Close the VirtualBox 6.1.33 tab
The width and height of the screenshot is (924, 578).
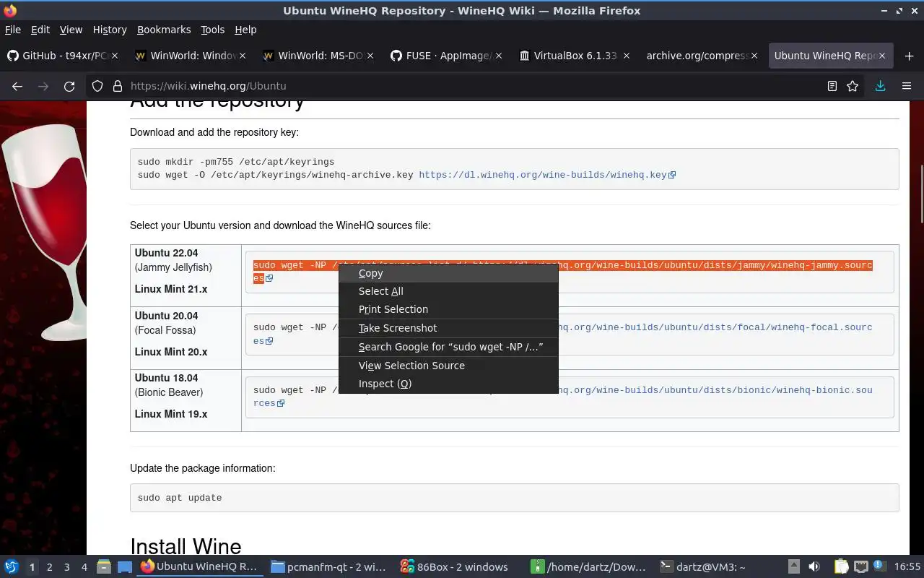626,56
